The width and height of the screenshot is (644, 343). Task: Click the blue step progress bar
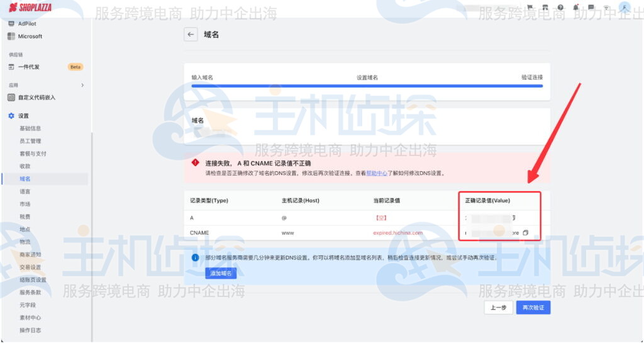coord(367,86)
